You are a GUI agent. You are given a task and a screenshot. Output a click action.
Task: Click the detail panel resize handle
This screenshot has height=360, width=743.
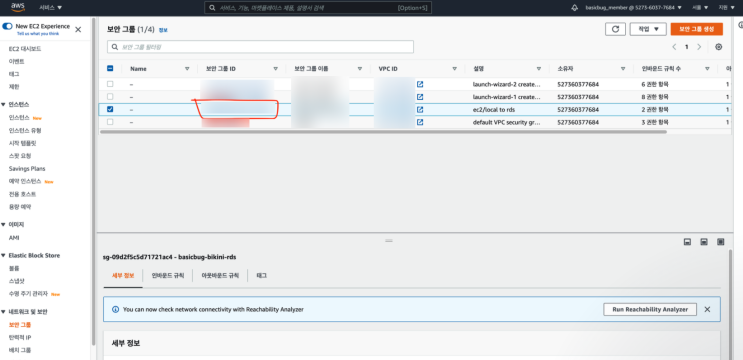click(x=389, y=241)
